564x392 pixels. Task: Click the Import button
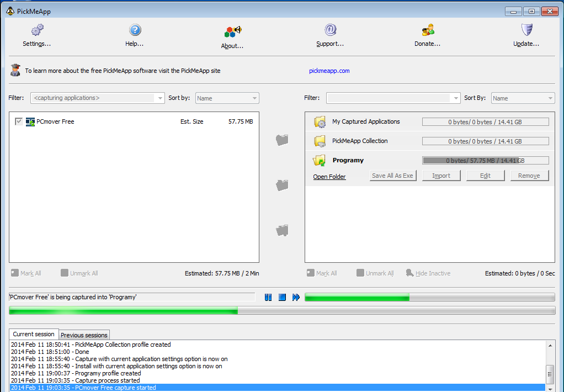tap(441, 176)
